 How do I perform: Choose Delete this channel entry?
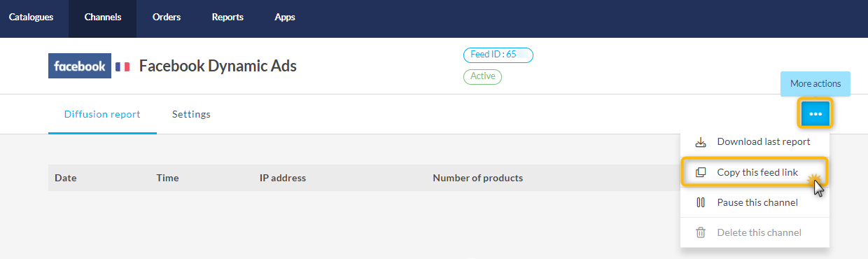[755, 232]
